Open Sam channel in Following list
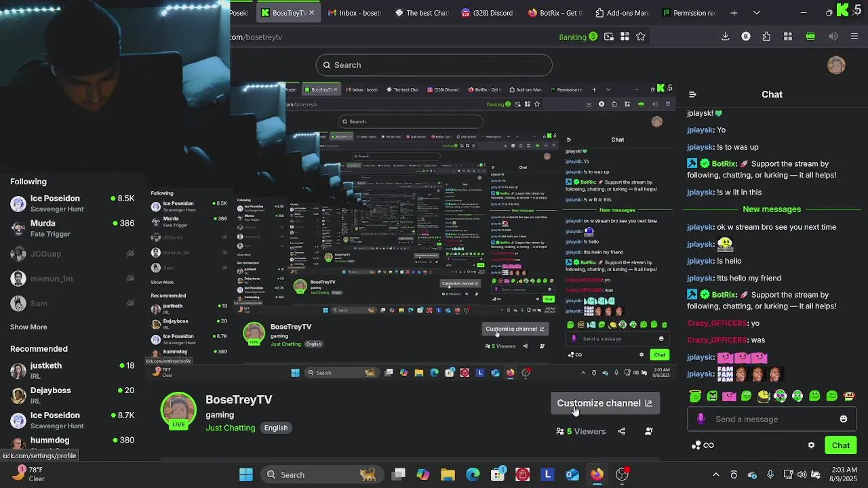 [x=73, y=304]
